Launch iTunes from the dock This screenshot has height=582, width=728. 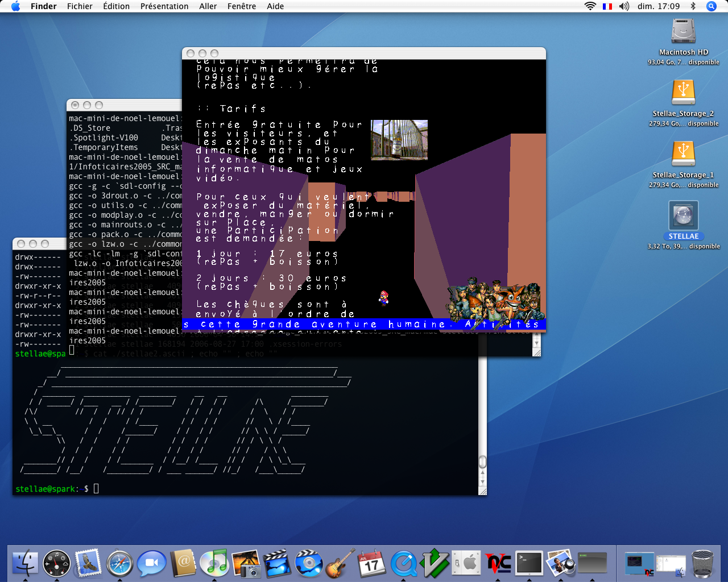pos(215,563)
